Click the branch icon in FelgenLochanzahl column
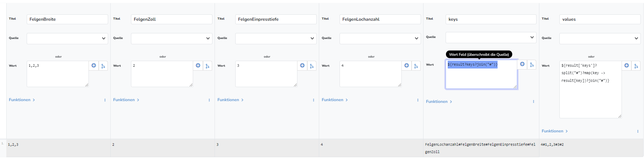644x164 pixels. (x=416, y=66)
